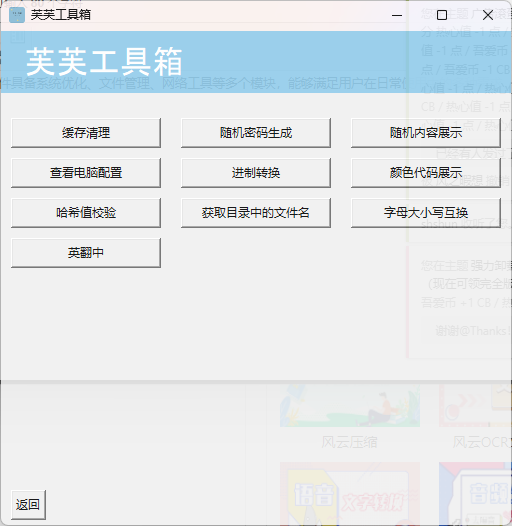Viewport: 512px width, 526px height.
Task: Open 字母大小写互换 tool
Action: pos(426,213)
